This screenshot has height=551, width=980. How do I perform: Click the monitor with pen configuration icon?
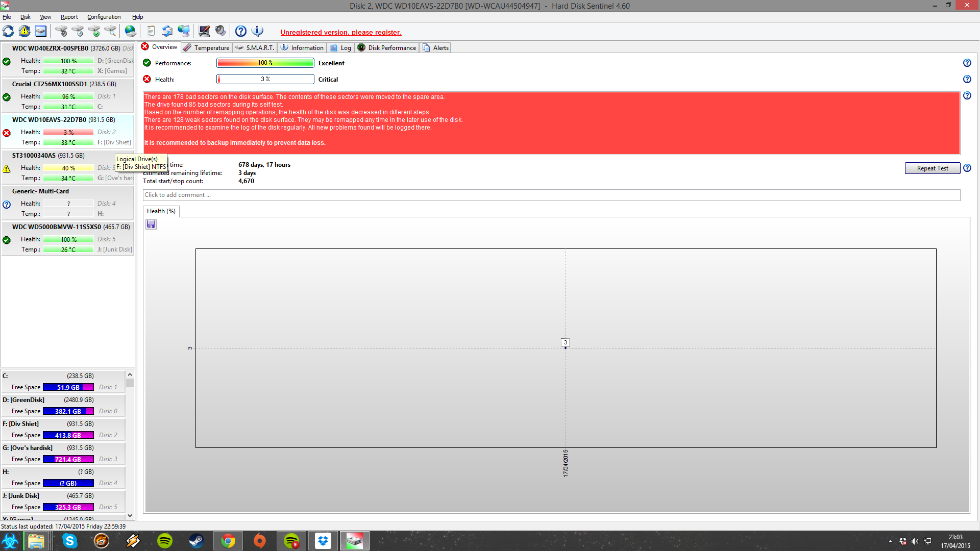[x=204, y=31]
